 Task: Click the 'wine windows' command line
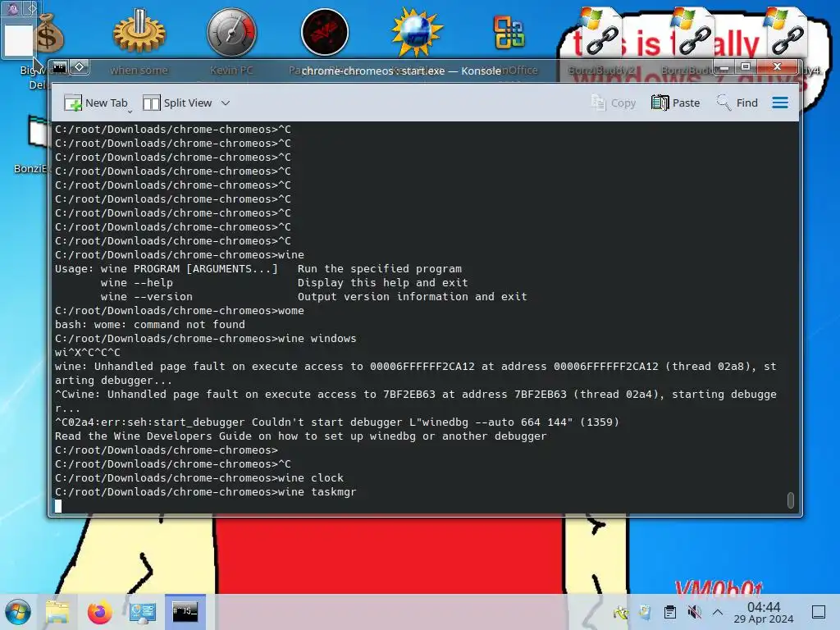pos(206,339)
